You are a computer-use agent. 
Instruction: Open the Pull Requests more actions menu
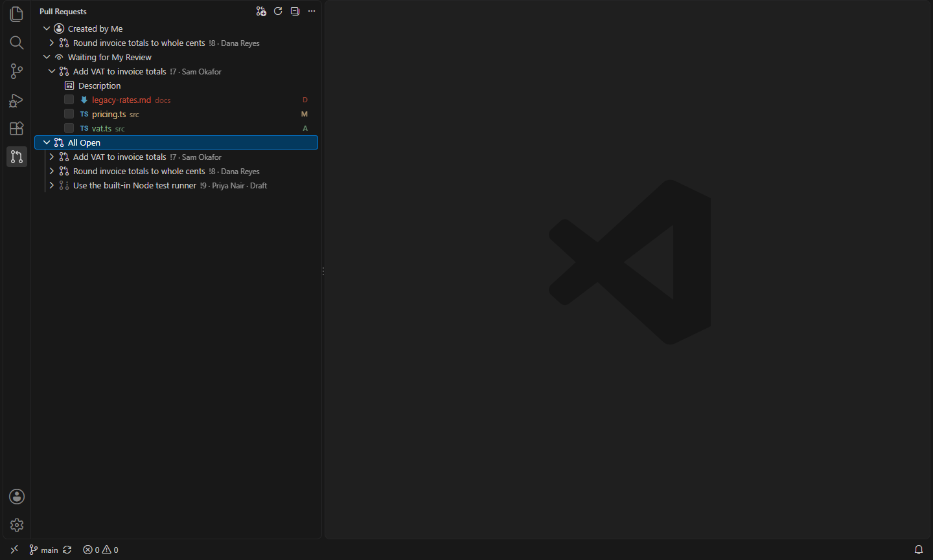(312, 11)
